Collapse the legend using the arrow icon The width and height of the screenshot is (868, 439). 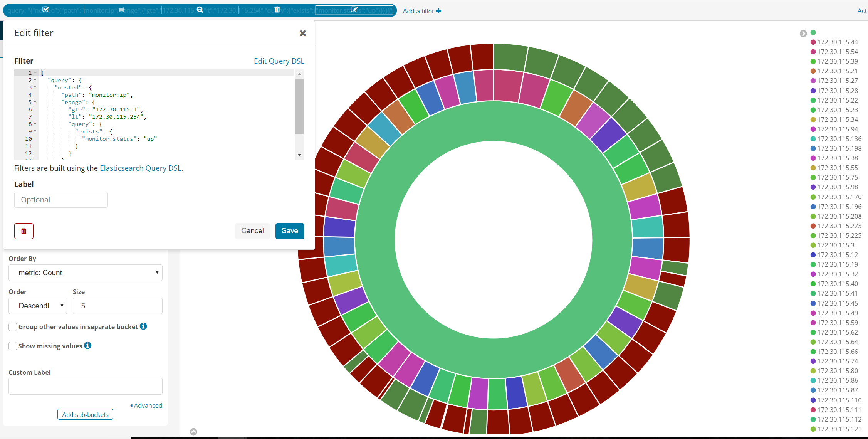pyautogui.click(x=803, y=34)
